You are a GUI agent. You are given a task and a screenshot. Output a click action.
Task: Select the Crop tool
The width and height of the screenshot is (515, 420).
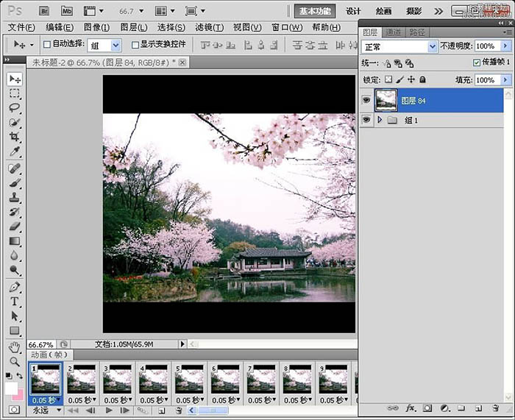pos(14,138)
